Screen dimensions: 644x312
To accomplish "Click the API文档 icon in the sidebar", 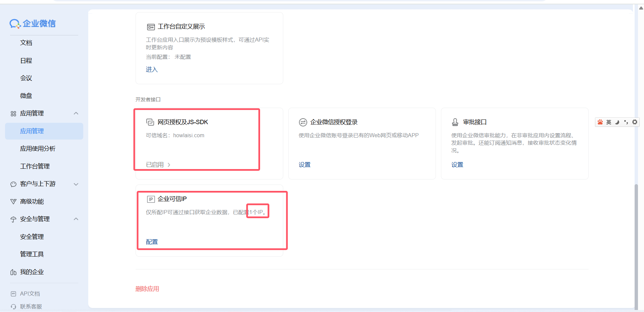I will [13, 293].
